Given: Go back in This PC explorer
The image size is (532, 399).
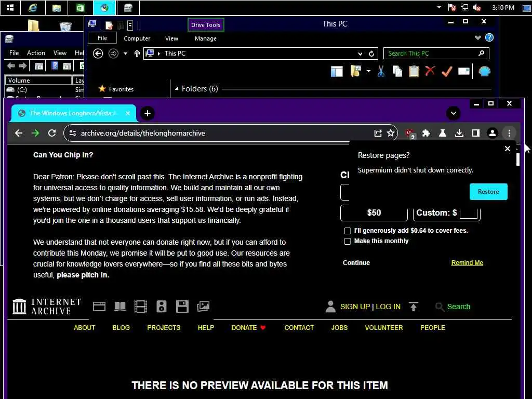Looking at the screenshot, I should [x=98, y=54].
